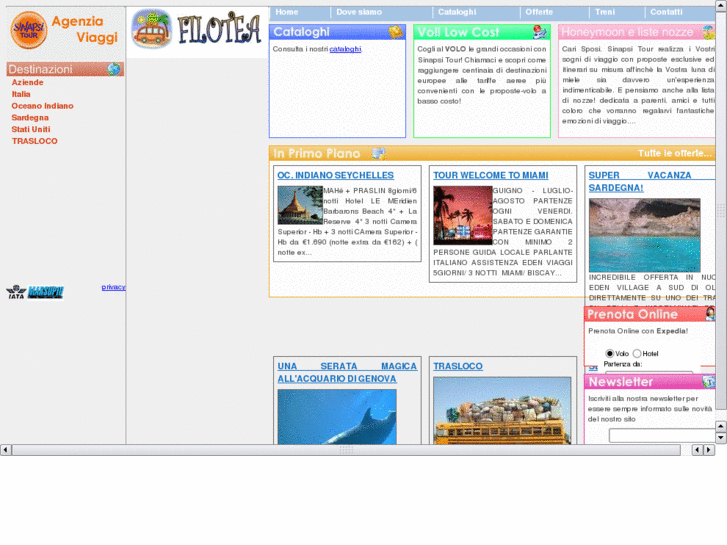Screen dimensions: 727x545
Task: Click the IATA logo
Action: tap(16, 292)
